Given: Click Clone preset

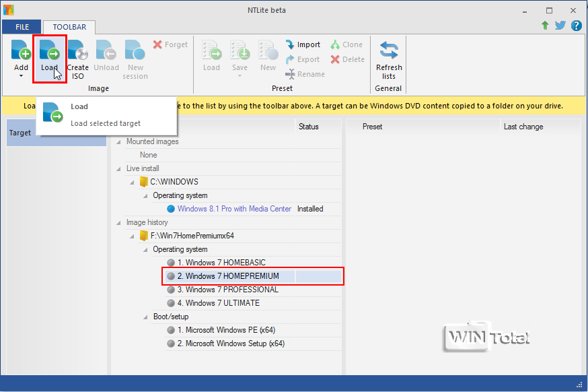Looking at the screenshot, I should pyautogui.click(x=346, y=44).
